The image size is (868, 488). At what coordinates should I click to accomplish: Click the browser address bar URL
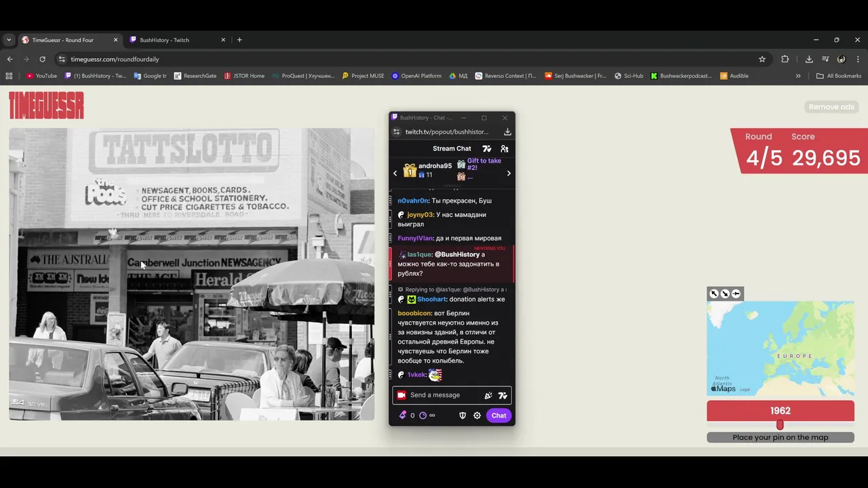click(115, 59)
